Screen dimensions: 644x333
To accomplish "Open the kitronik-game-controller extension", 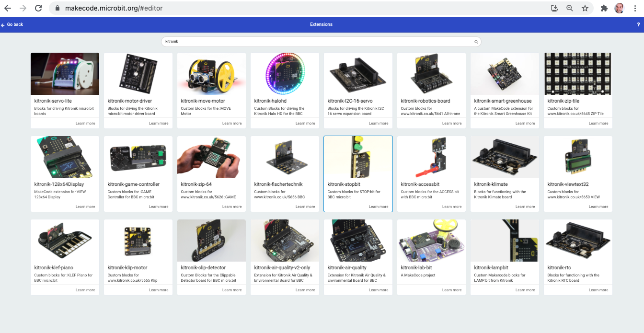I will [138, 172].
